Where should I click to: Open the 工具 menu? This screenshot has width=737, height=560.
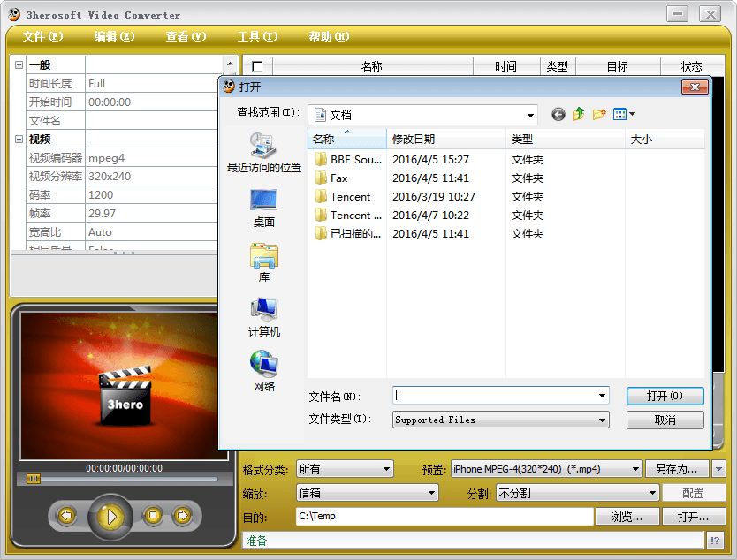[x=257, y=36]
